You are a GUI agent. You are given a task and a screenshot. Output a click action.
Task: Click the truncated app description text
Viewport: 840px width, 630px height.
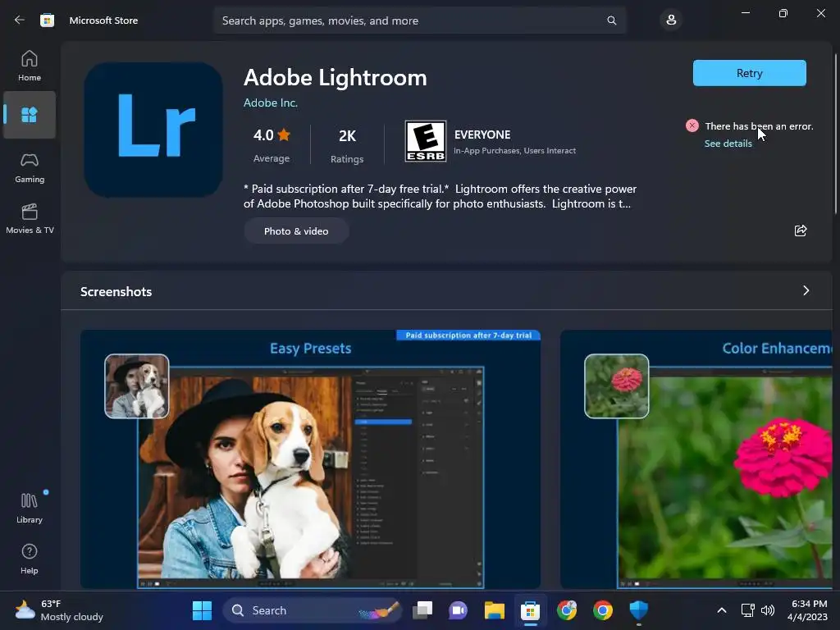point(440,196)
